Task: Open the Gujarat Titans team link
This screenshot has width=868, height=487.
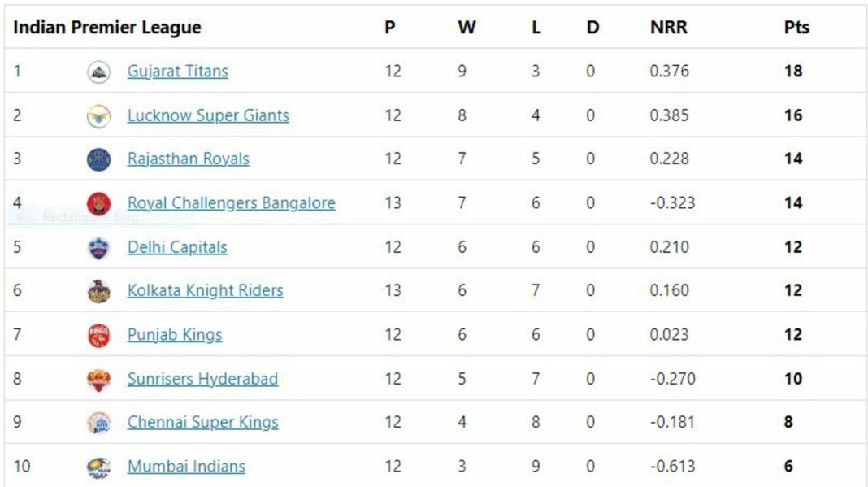Action: [x=178, y=72]
